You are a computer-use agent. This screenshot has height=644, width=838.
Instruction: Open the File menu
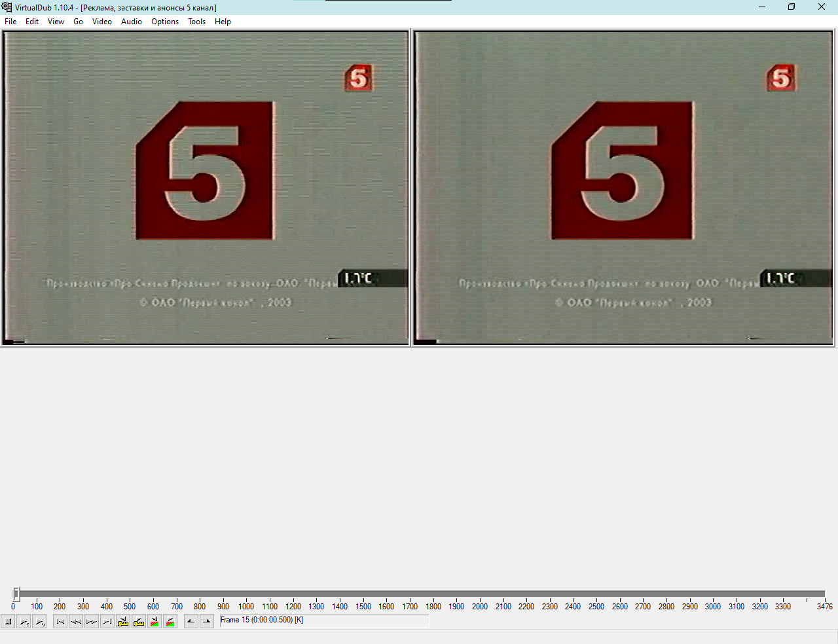[x=10, y=22]
